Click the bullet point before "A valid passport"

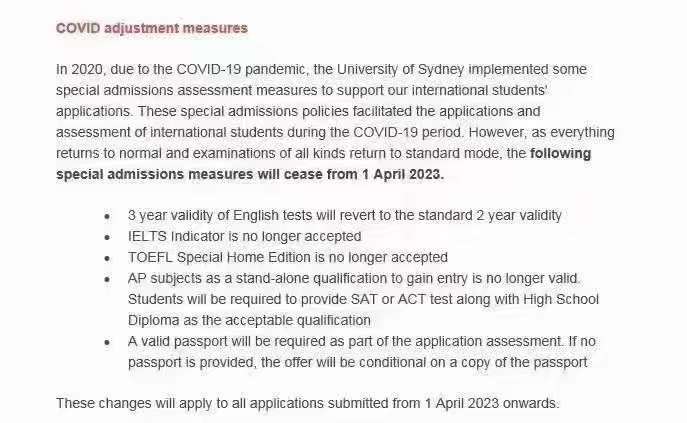pos(107,341)
